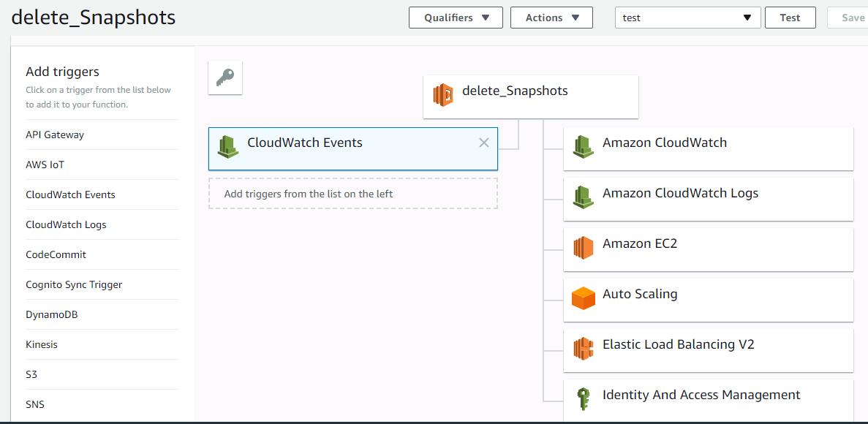Click the Auto Scaling cube icon
Image resolution: width=868 pixels, height=424 pixels.
coord(583,298)
